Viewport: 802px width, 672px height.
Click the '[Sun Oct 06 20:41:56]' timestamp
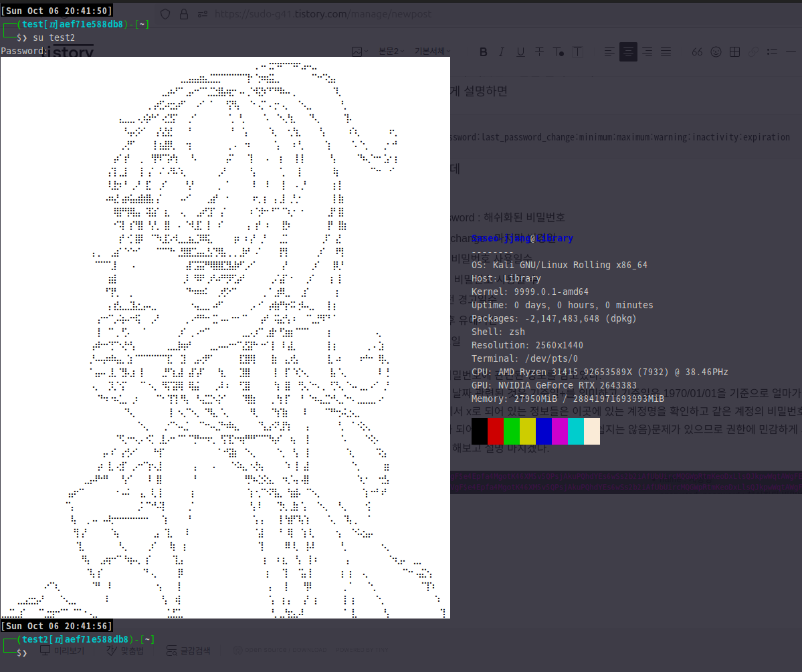[x=56, y=626]
